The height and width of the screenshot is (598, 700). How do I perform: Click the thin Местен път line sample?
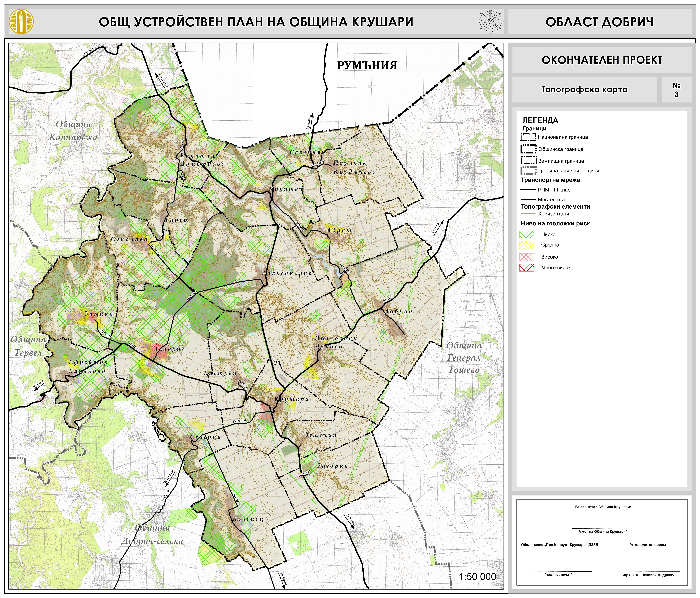(x=528, y=199)
